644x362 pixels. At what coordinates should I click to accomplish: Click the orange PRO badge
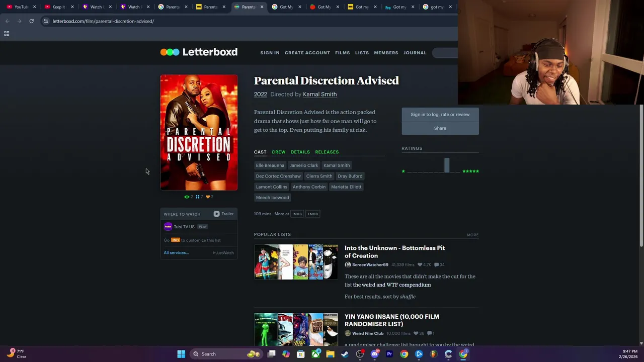coord(176,240)
